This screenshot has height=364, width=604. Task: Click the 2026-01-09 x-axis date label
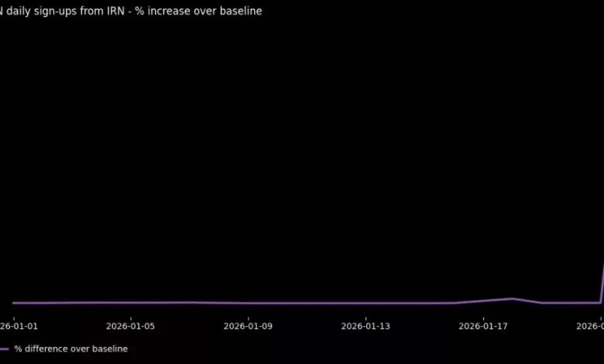tap(249, 326)
